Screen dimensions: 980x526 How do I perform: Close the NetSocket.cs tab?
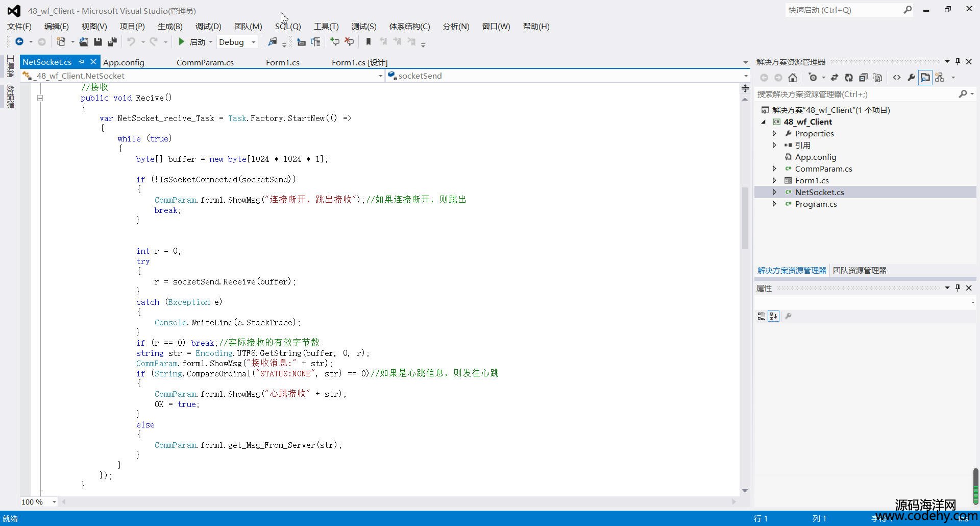(93, 62)
